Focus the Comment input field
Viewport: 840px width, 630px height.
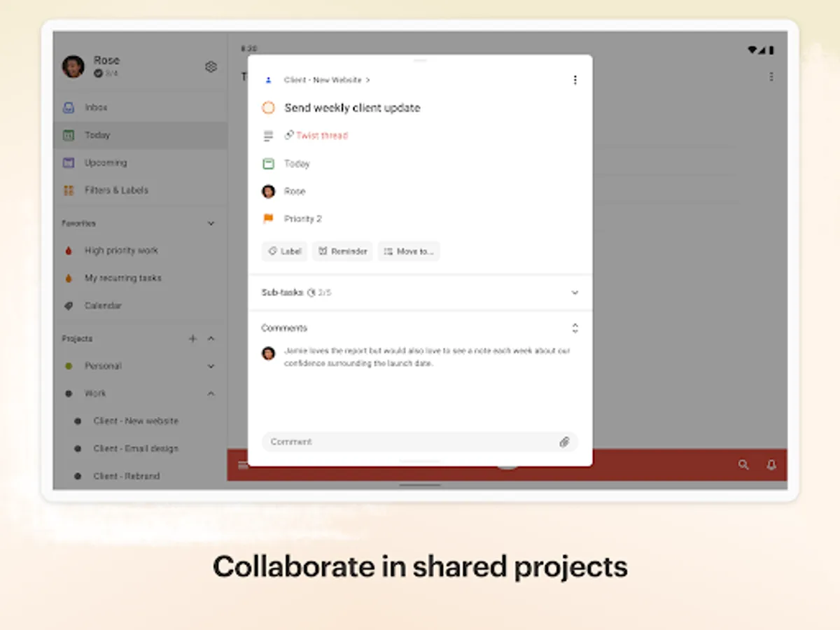click(x=420, y=442)
